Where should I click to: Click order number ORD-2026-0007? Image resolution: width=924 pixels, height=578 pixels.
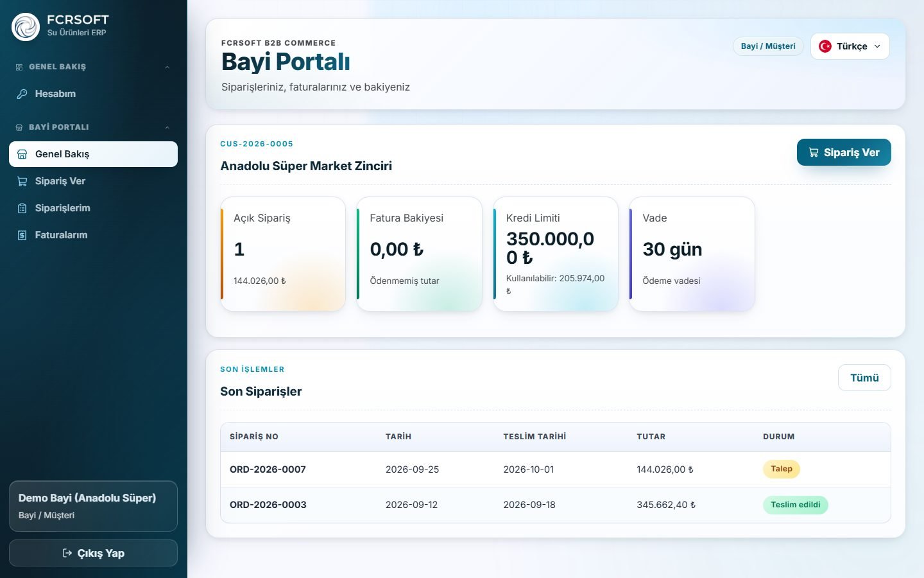point(268,469)
